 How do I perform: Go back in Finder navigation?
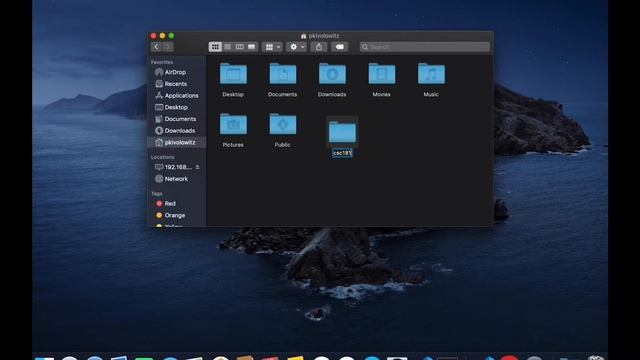[x=156, y=47]
